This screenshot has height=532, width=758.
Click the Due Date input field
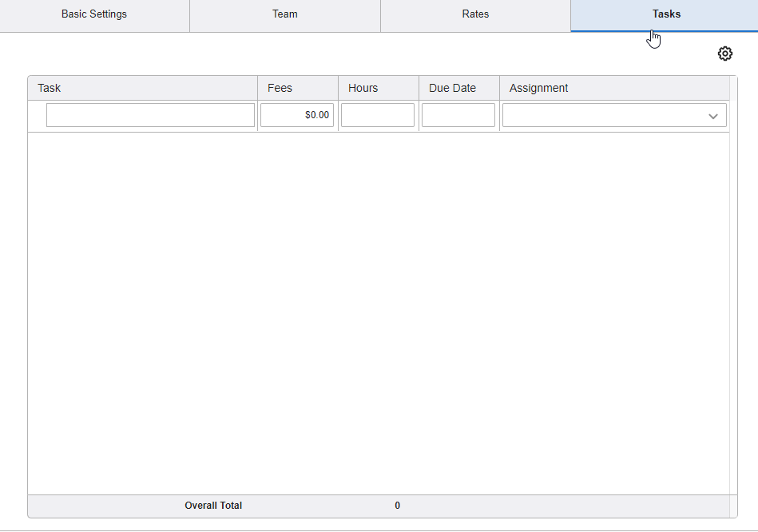pos(458,114)
